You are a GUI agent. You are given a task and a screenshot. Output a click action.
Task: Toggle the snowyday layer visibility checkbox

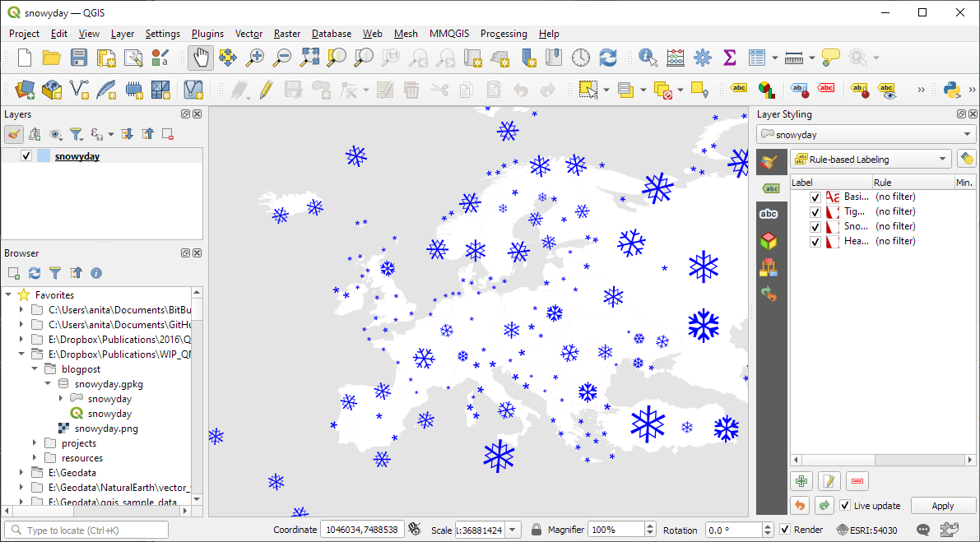26,156
